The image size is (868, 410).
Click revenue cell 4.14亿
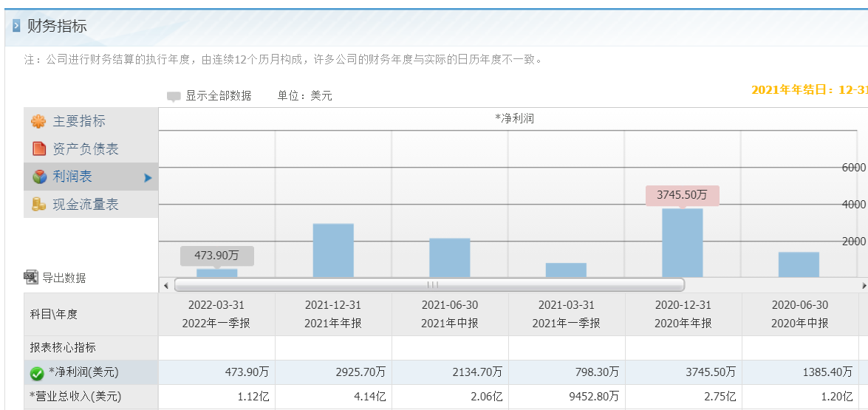point(333,397)
